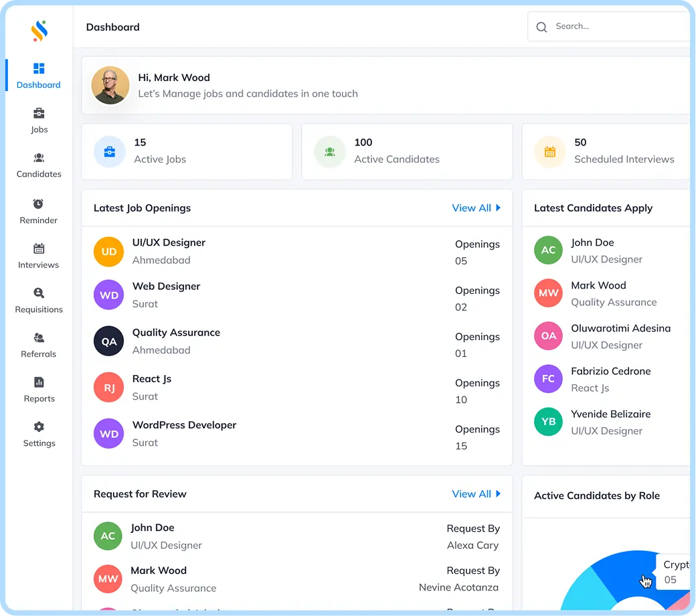Open the Jobs briefcase icon
Image resolution: width=696 pixels, height=616 pixels.
[39, 113]
